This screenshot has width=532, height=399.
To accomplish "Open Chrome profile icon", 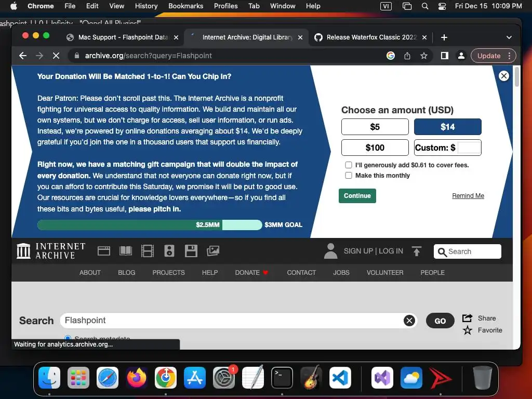I will pos(461,56).
